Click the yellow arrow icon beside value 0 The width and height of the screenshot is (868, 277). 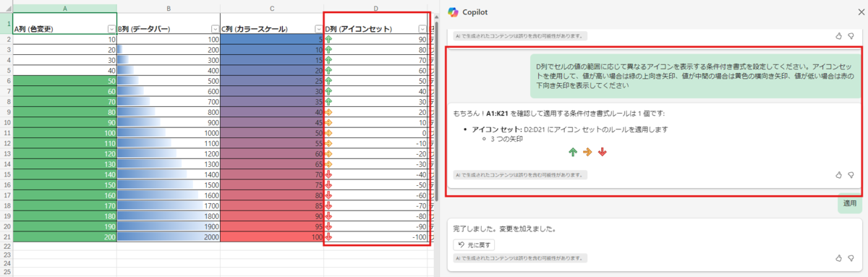click(x=328, y=134)
